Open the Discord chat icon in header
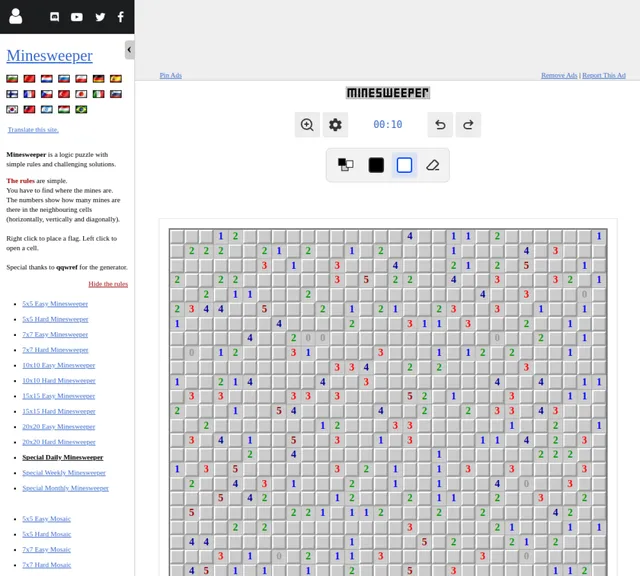The height and width of the screenshot is (576, 640). 54,17
